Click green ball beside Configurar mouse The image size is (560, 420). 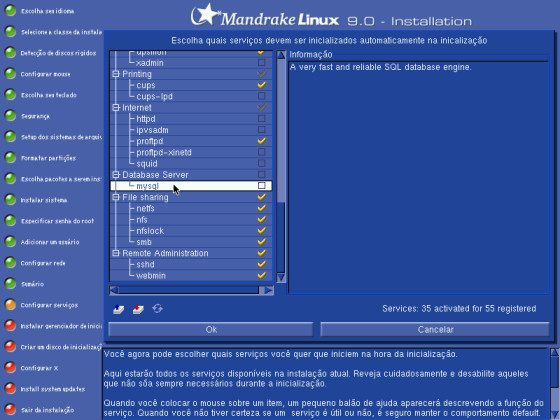click(x=10, y=74)
